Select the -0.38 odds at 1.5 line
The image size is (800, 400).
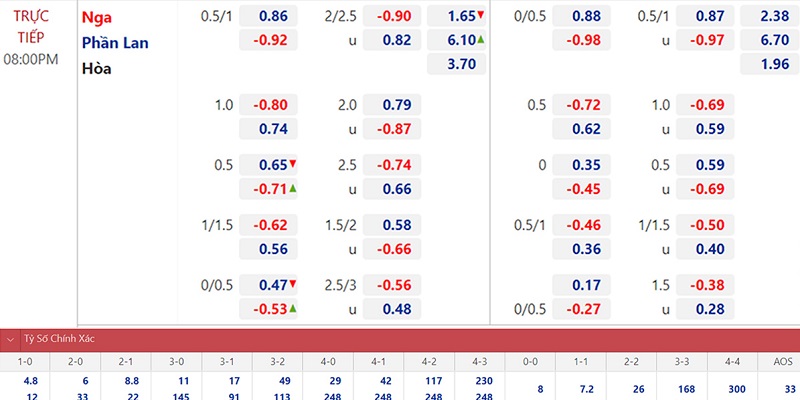[705, 285]
